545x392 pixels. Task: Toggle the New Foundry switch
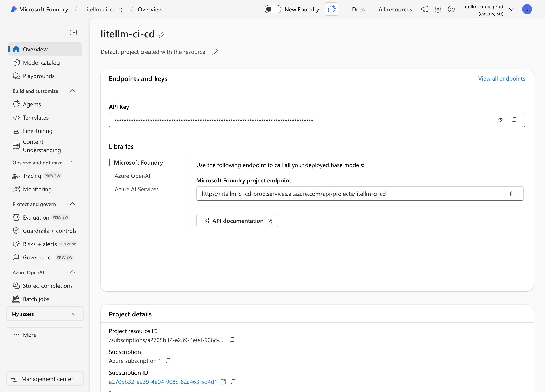coord(273,9)
